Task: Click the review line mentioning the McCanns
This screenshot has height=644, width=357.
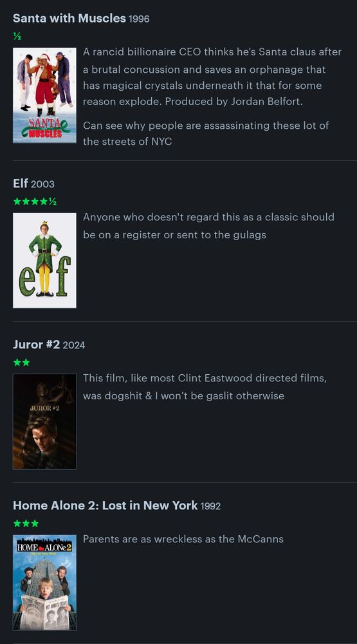Action: tap(183, 539)
